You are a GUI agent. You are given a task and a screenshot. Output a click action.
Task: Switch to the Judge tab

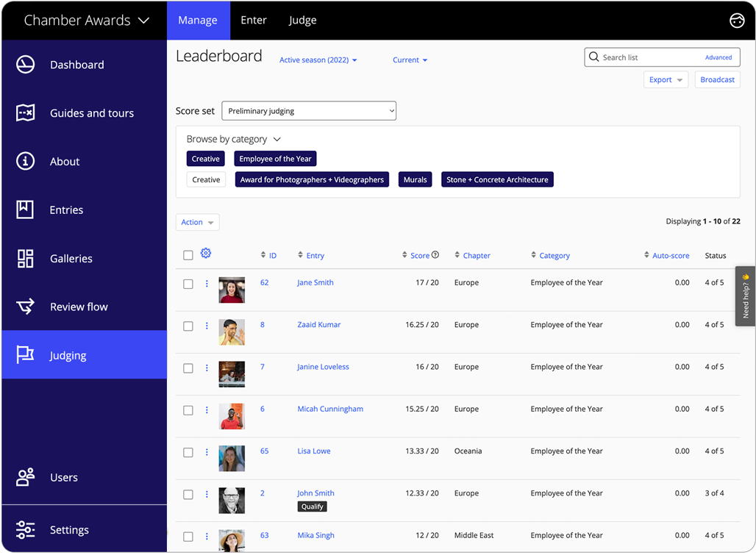[302, 21]
